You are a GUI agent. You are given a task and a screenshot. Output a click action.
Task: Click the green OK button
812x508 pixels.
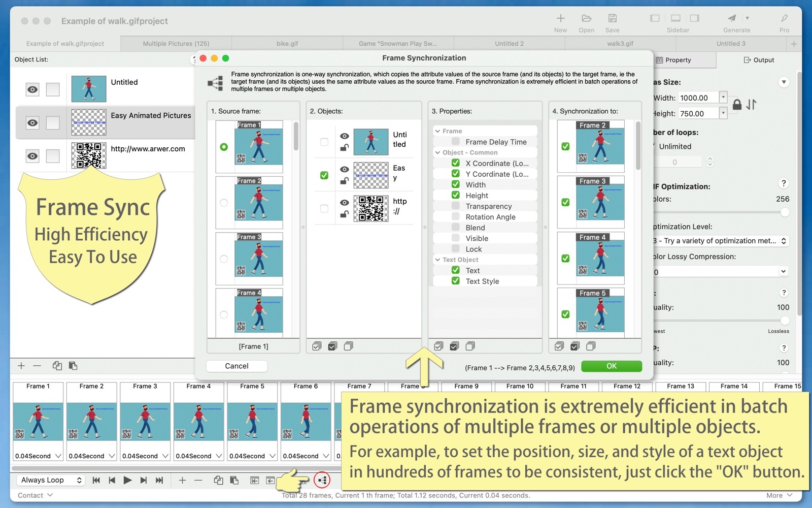(611, 366)
